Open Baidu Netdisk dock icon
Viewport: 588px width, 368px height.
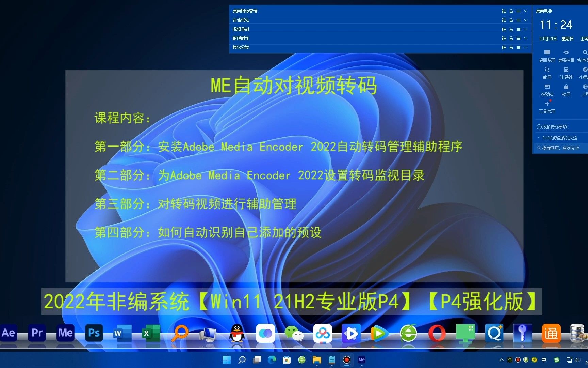(x=323, y=334)
